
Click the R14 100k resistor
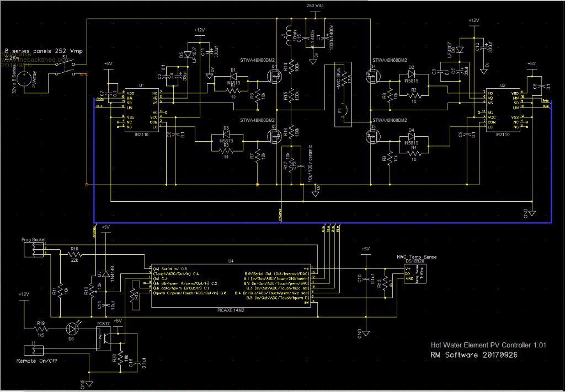[288, 67]
